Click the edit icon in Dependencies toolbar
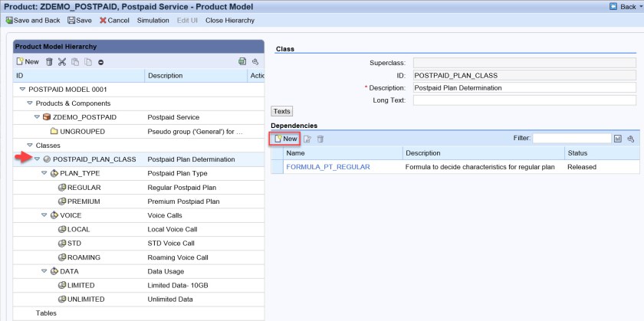Viewport: 644px width, 321px height. coord(307,139)
